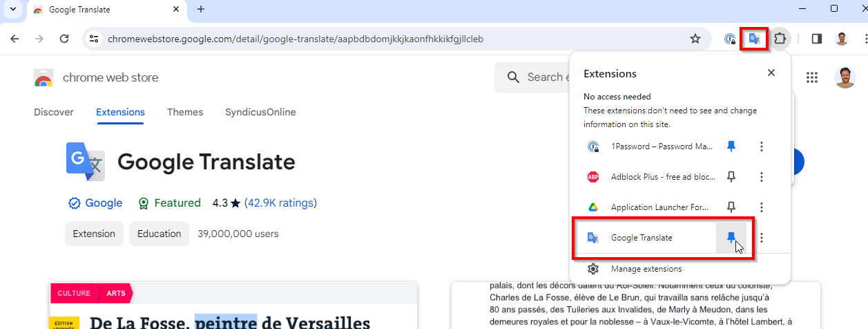Bookmark this page with the star icon
Viewport: 868px width, 329px height.
pos(695,39)
